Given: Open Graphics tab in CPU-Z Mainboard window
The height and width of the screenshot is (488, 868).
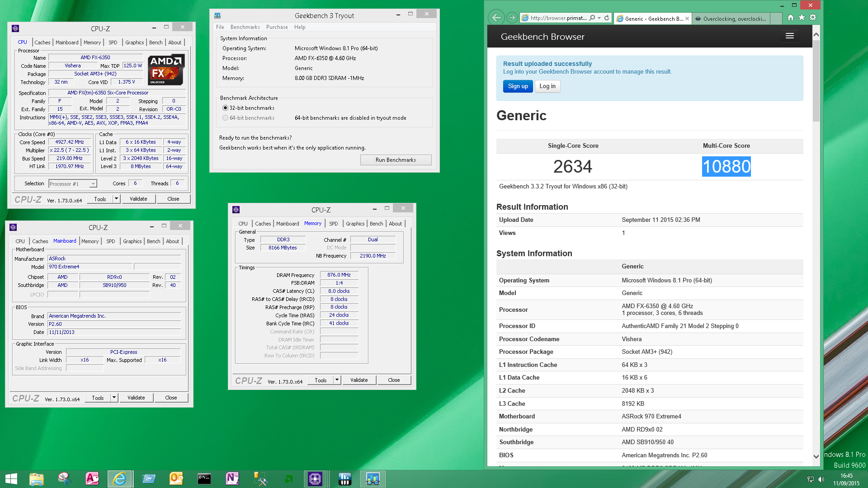Looking at the screenshot, I should 132,241.
